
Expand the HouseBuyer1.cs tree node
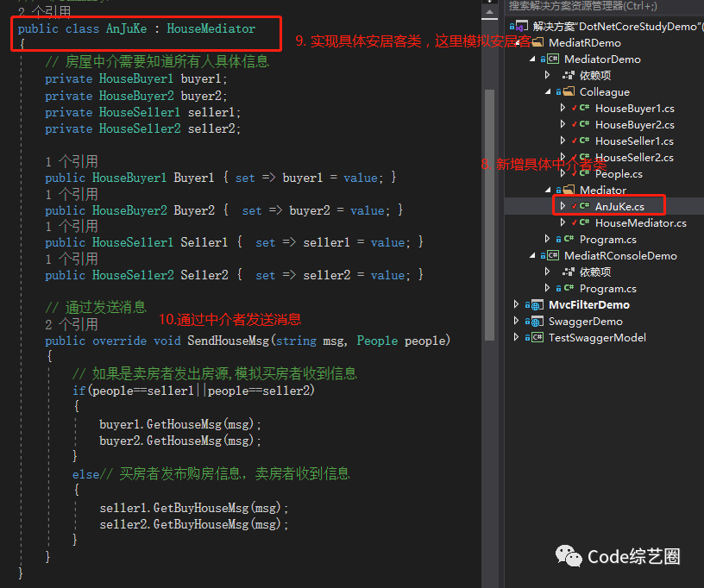point(563,108)
